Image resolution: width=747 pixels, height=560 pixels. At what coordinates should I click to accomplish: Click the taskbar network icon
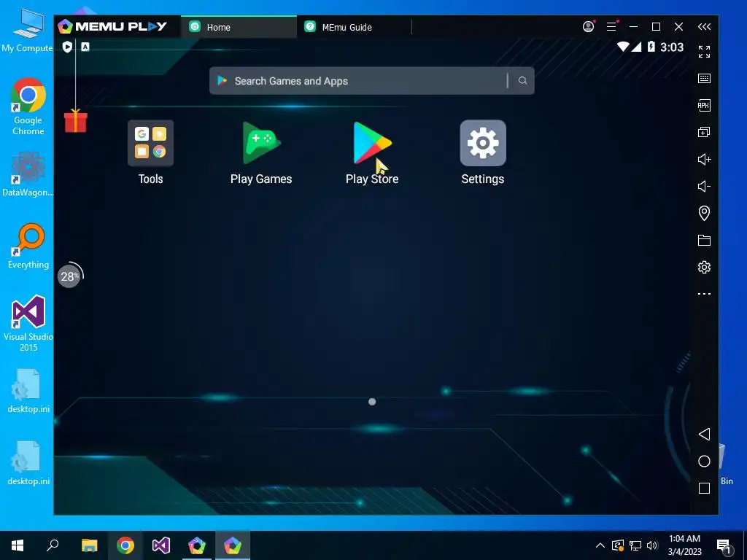pyautogui.click(x=635, y=545)
